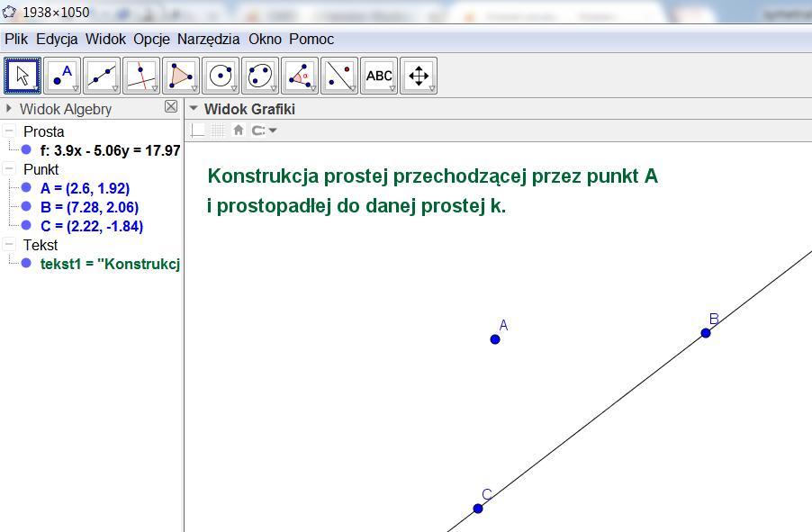Collapse the Prosta tree group

point(9,131)
